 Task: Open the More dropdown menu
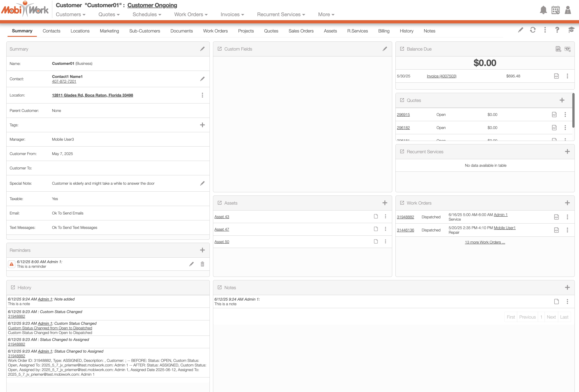pyautogui.click(x=326, y=15)
